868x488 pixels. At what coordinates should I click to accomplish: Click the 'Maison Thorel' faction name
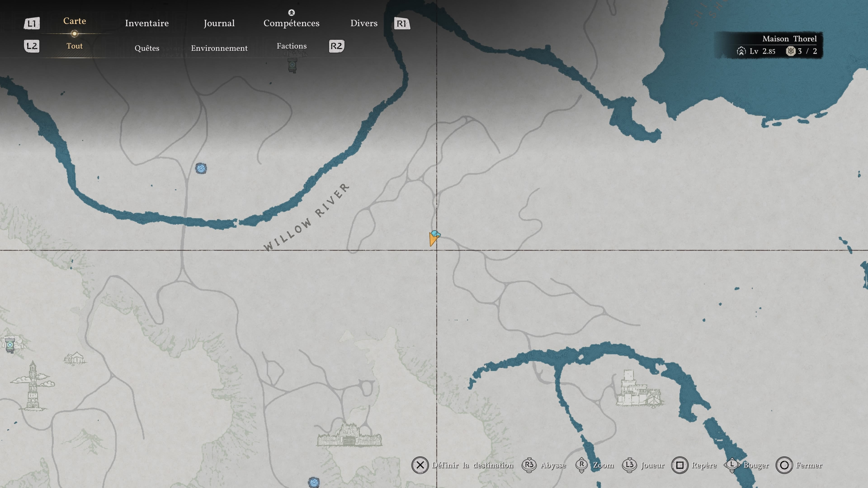tap(790, 39)
